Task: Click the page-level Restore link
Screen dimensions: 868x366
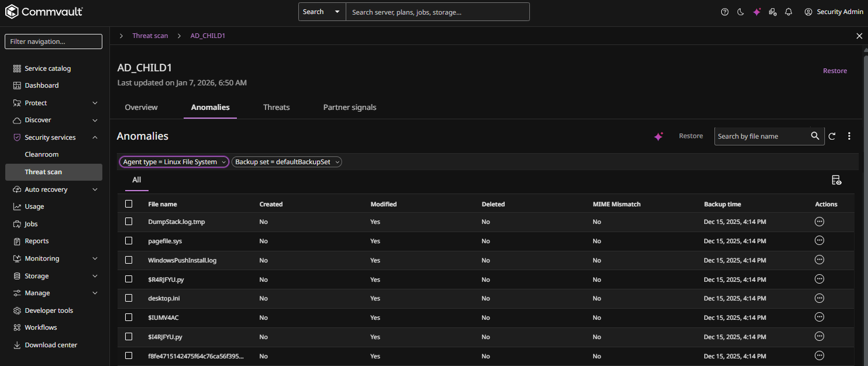Action: pyautogui.click(x=835, y=71)
